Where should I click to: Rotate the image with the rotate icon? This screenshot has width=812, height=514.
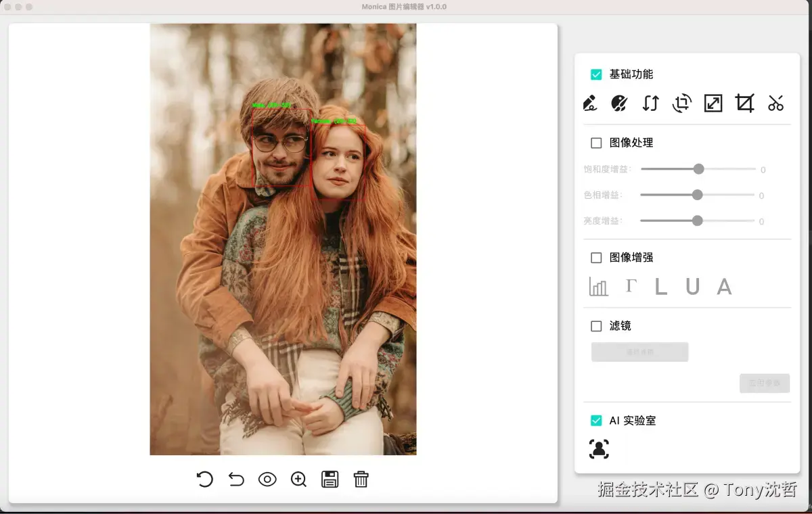681,103
